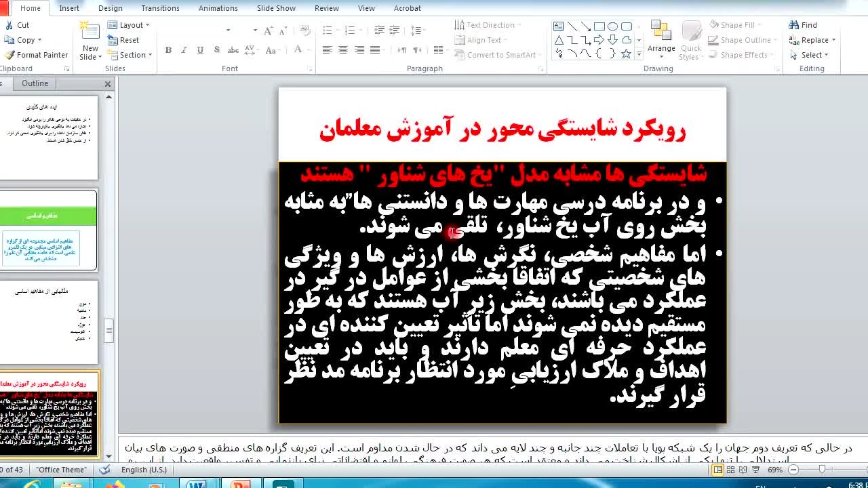The height and width of the screenshot is (488, 868).
Task: Open Find with the binoculars icon
Action: point(794,25)
